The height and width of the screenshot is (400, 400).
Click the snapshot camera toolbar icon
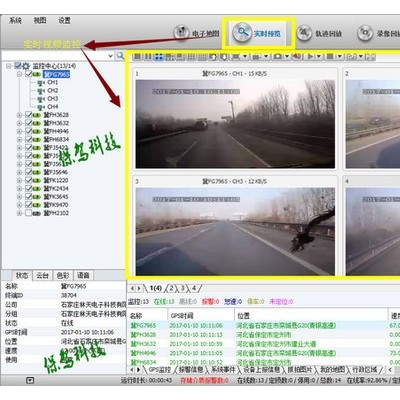(277, 57)
